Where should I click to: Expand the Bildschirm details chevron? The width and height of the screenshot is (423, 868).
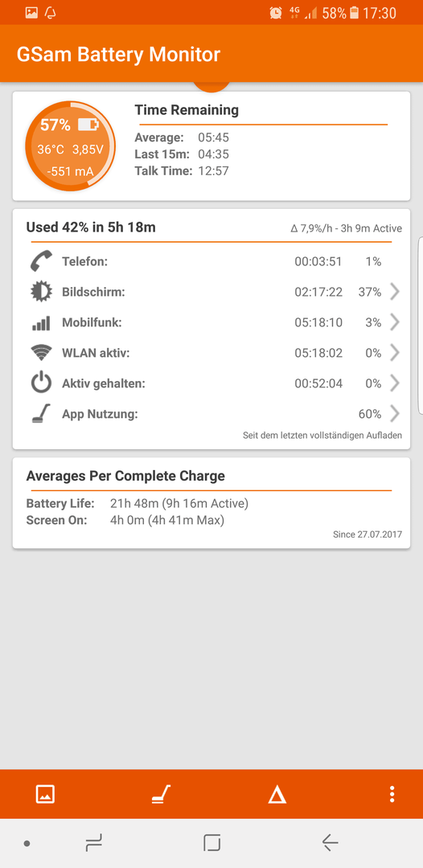click(x=395, y=292)
